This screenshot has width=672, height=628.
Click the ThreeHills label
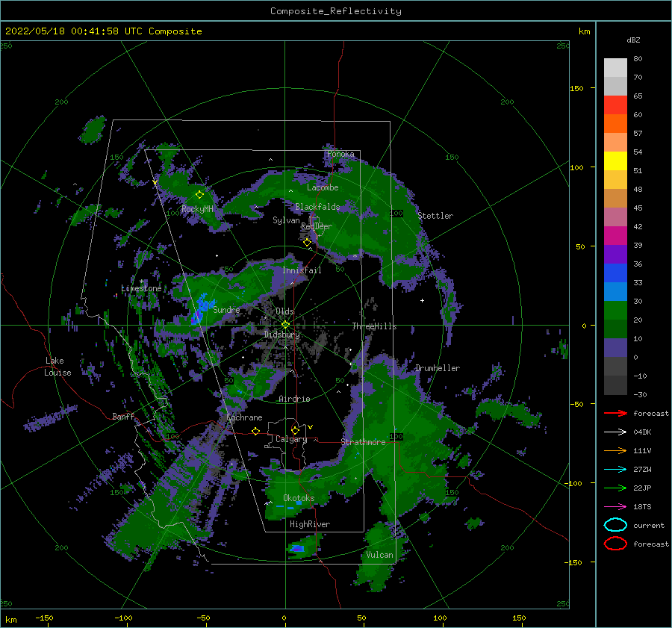[x=375, y=326]
